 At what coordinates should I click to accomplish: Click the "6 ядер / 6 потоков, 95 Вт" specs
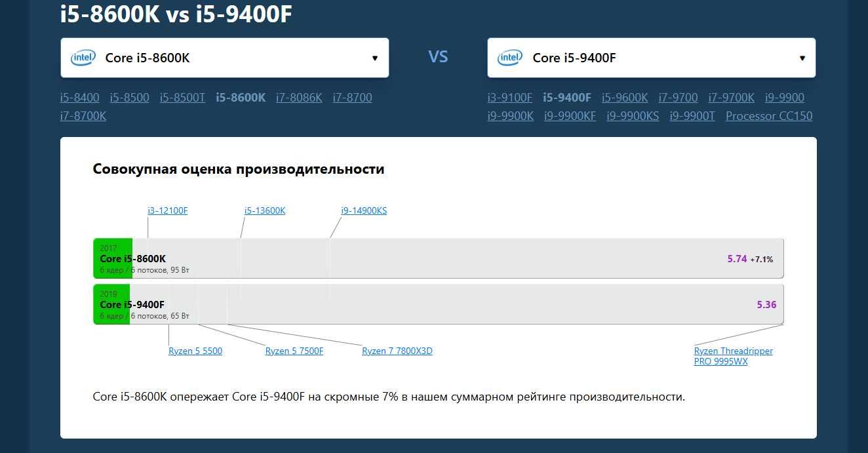(145, 270)
